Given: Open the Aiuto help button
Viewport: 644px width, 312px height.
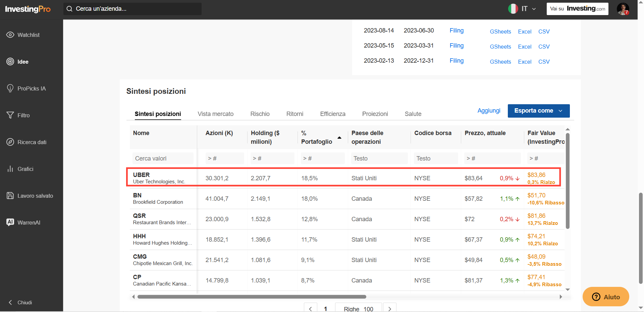Looking at the screenshot, I should coord(606,297).
